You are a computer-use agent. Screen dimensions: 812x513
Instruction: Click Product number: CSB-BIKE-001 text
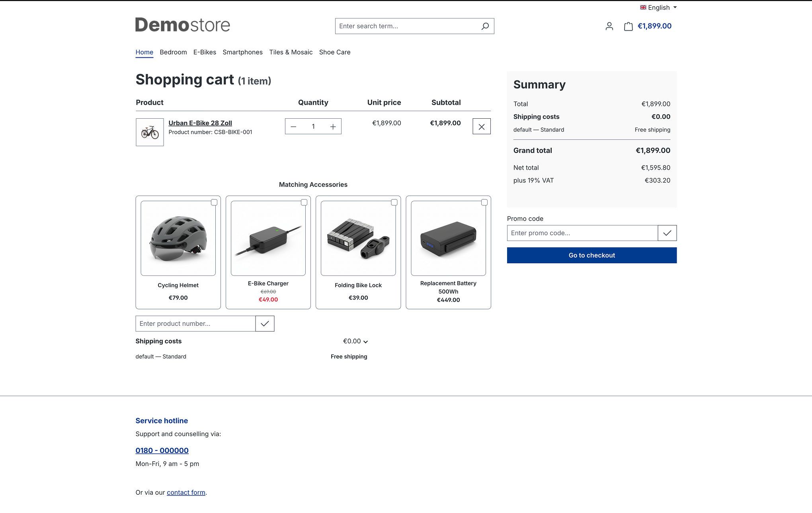(x=210, y=132)
